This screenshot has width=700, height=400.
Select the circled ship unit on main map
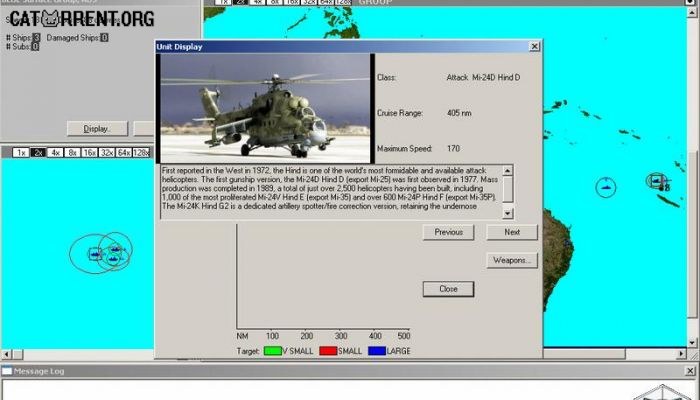click(x=606, y=187)
